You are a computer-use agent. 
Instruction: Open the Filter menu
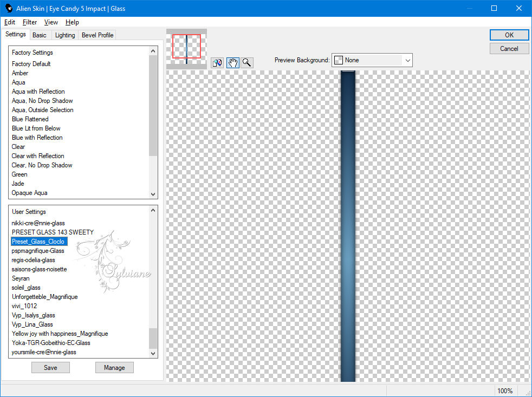tap(29, 22)
